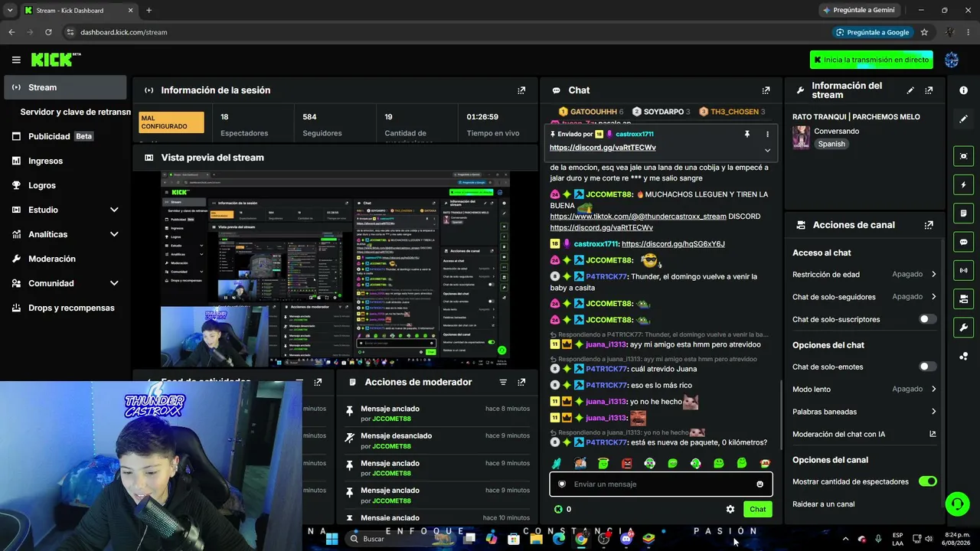Open pinned discord.gg/vaRtTECWv link
Viewport: 980px width, 551px height.
[x=603, y=148]
